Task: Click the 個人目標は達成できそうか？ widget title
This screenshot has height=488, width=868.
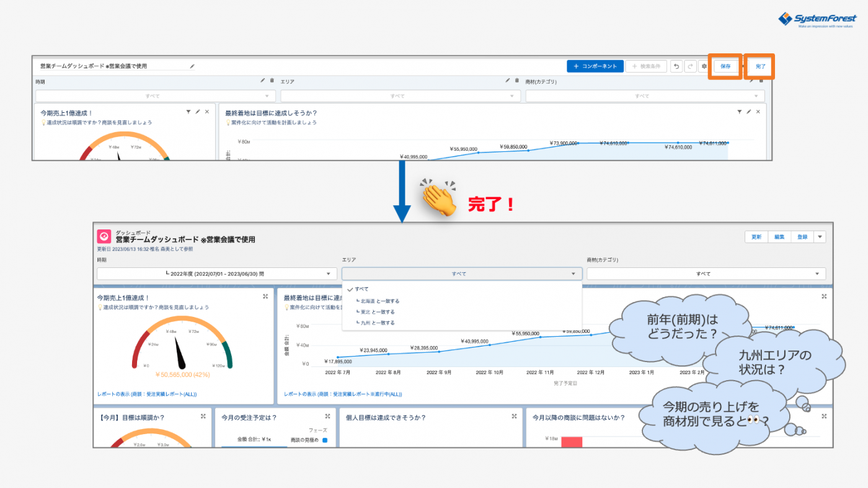Action: (x=386, y=417)
